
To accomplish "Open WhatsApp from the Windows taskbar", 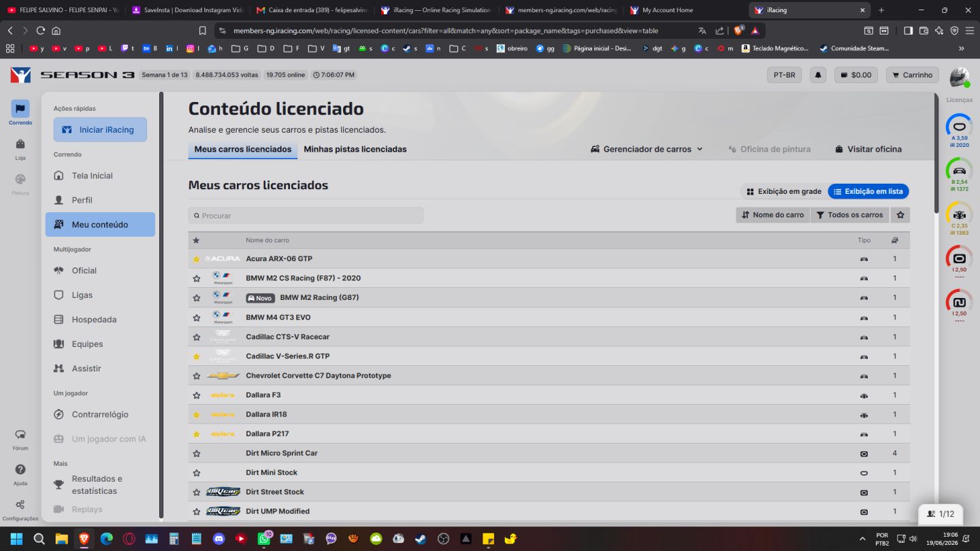I will click(x=263, y=539).
